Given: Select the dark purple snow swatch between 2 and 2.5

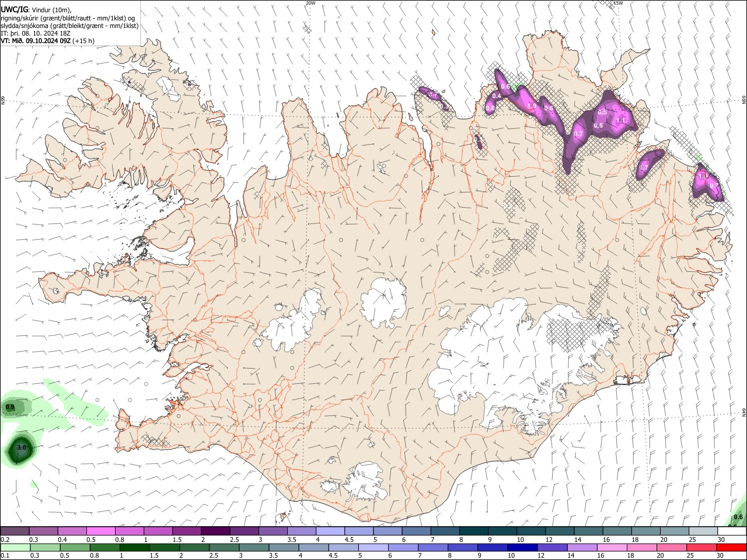Looking at the screenshot, I should pos(215,531).
